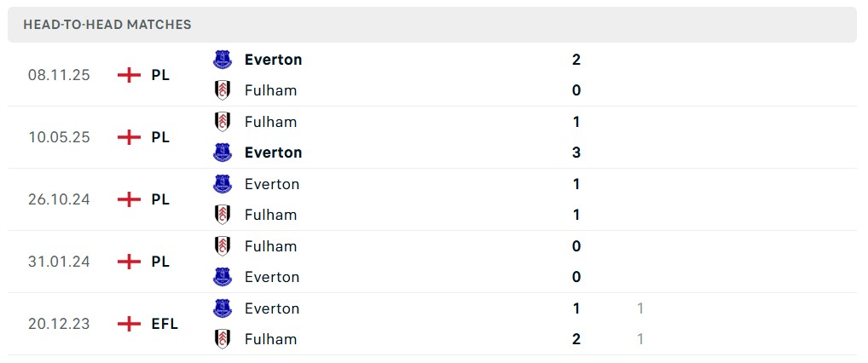Click Fulham crest in 20.12.23 EFL match
Image resolution: width=868 pixels, height=363 pixels.
223,339
